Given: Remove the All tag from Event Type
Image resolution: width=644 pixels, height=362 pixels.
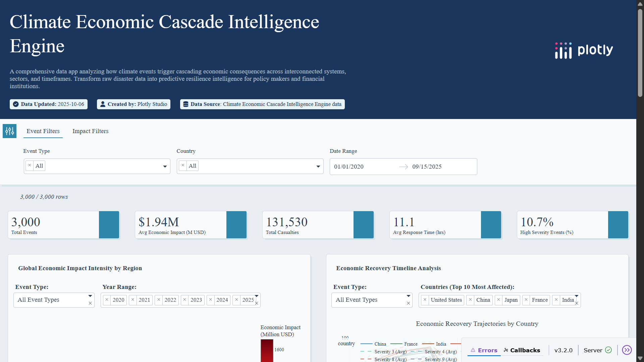Looking at the screenshot, I should (30, 166).
